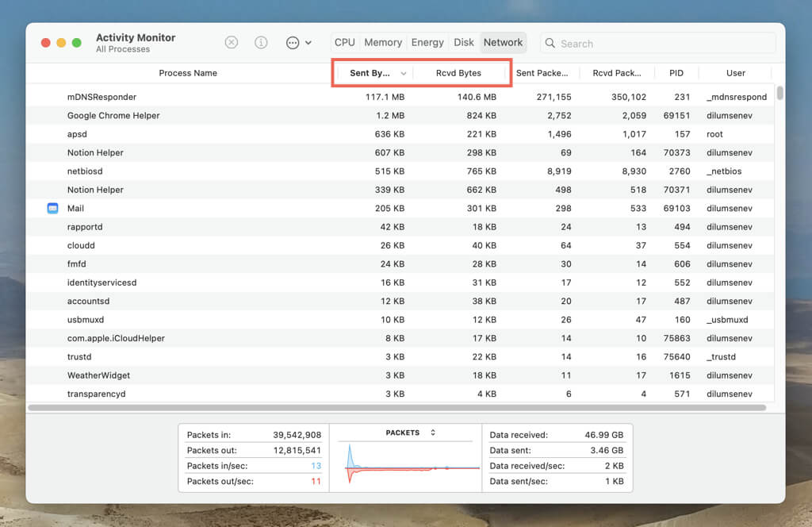The width and height of the screenshot is (812, 527).
Task: Click the 117.1 MB sent bytes value
Action: click(x=385, y=97)
